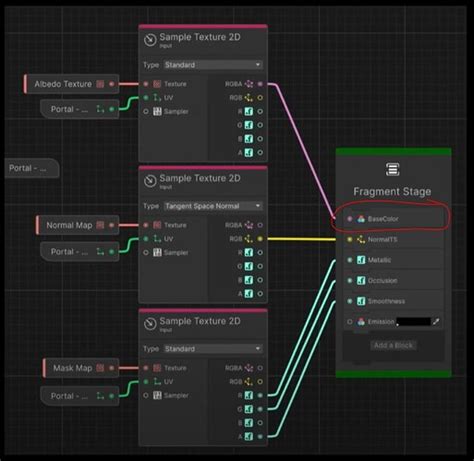Select the Portal node below Mask Map
Viewport: 474px width, 461px height.
[x=80, y=396]
